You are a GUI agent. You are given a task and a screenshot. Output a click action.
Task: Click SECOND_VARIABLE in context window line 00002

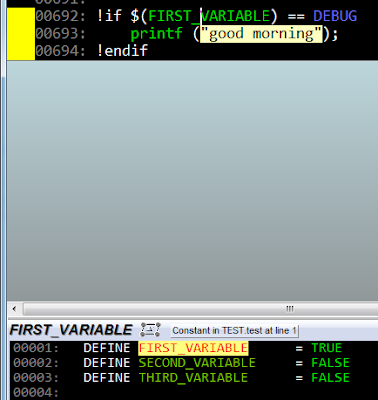click(197, 363)
